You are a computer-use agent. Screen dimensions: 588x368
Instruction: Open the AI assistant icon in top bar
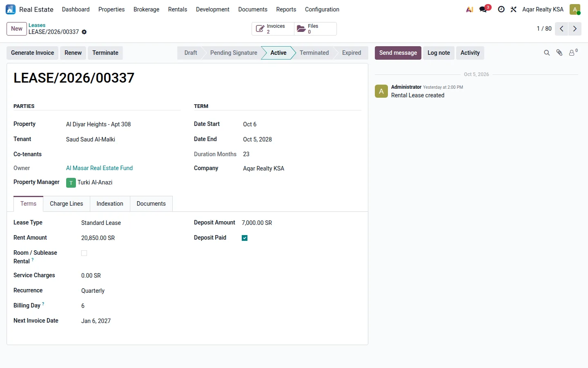pyautogui.click(x=470, y=9)
